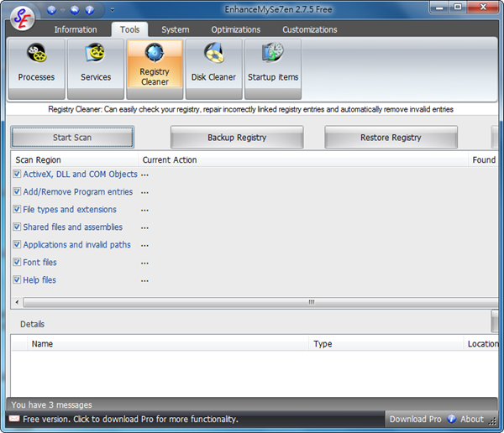Image resolution: width=504 pixels, height=433 pixels.
Task: Open the quick access toolbar customize dropdown
Action: tap(113, 10)
